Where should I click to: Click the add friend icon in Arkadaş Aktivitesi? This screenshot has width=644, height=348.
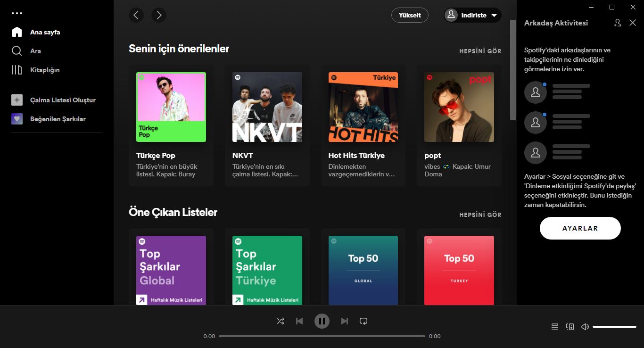(x=618, y=23)
